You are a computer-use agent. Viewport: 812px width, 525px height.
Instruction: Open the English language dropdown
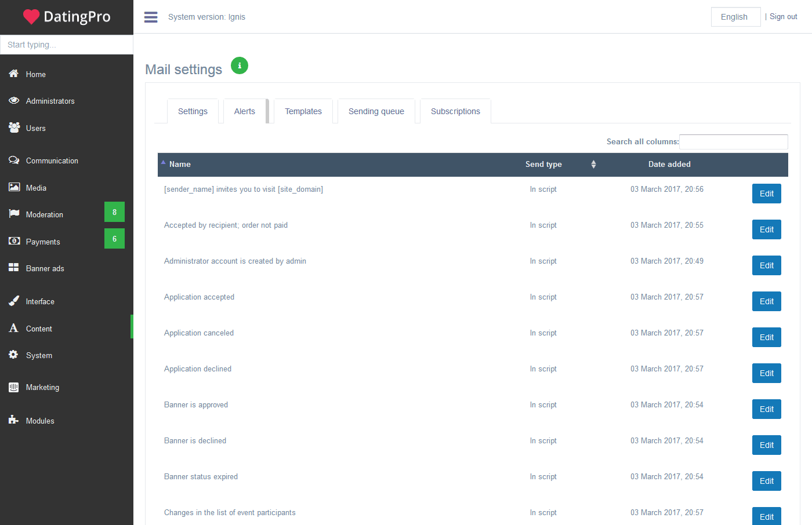[735, 17]
